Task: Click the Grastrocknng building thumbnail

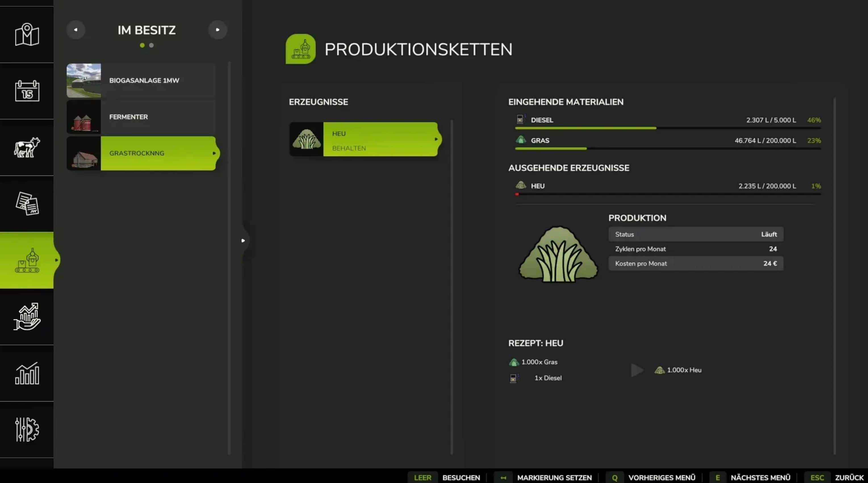Action: (x=83, y=153)
